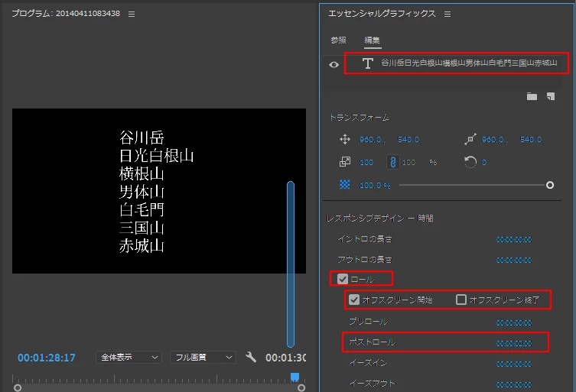This screenshot has width=576, height=392.
Task: Switch to the 編集 tab
Action: [x=372, y=40]
